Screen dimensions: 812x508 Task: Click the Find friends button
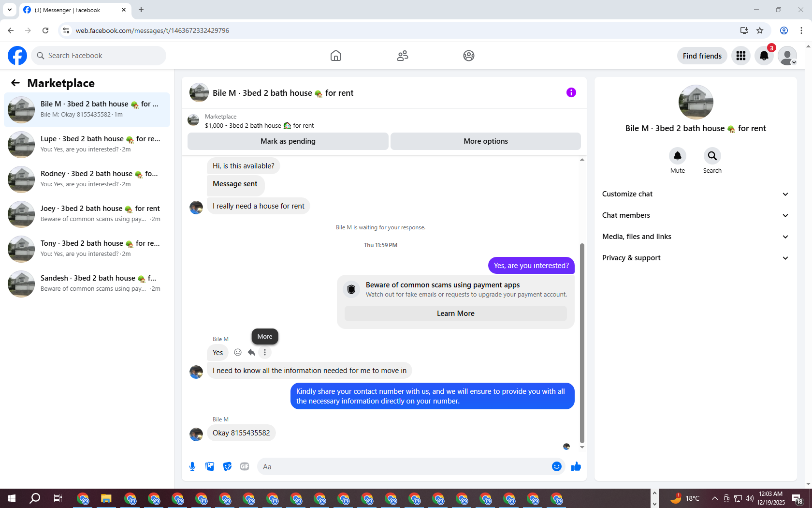702,56
